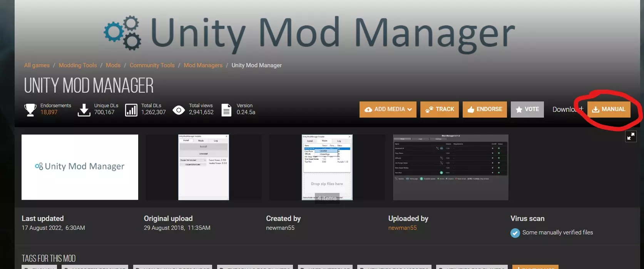
Task: Click the Last updated date 17 August 2022
Action: pos(53,228)
